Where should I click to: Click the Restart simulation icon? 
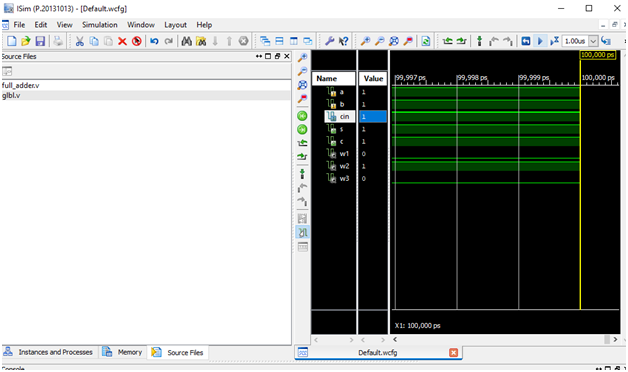[x=526, y=41]
